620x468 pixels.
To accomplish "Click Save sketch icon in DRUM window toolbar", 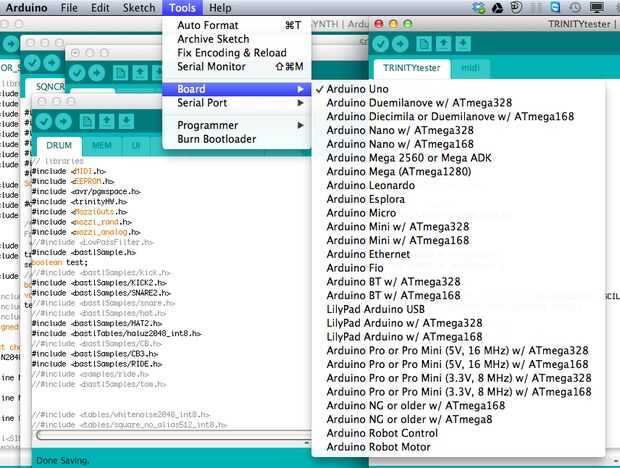I will click(x=126, y=121).
